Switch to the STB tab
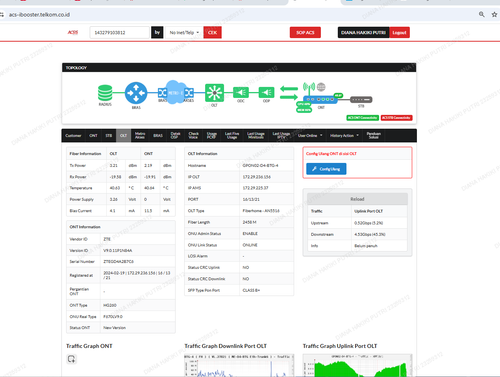500x377 pixels. (109, 136)
